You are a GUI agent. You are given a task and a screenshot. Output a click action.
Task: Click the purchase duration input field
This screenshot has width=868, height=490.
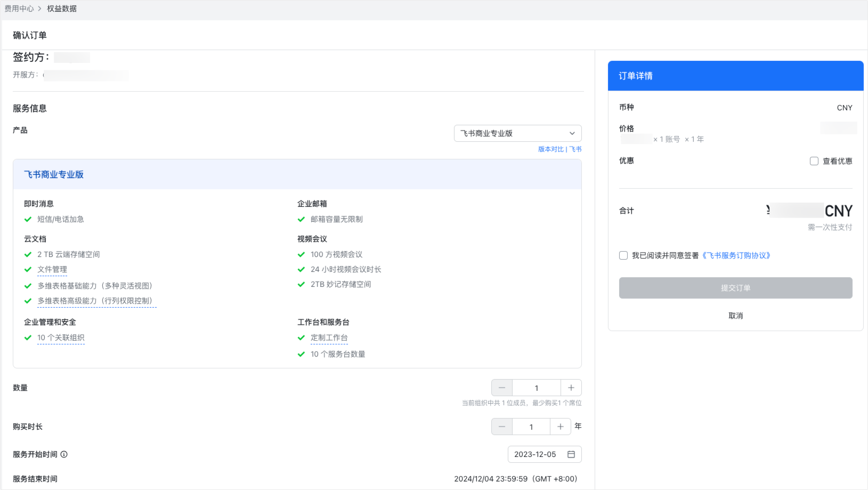point(531,427)
